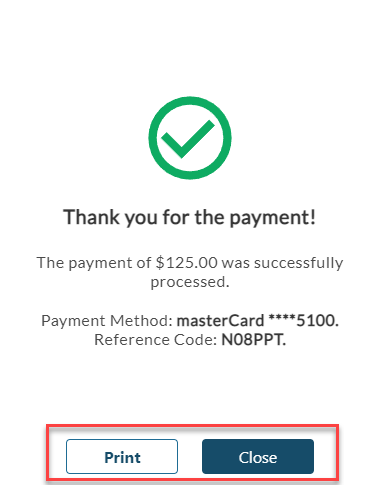Select the reference code N08PPT
387x485 pixels.
[253, 340]
